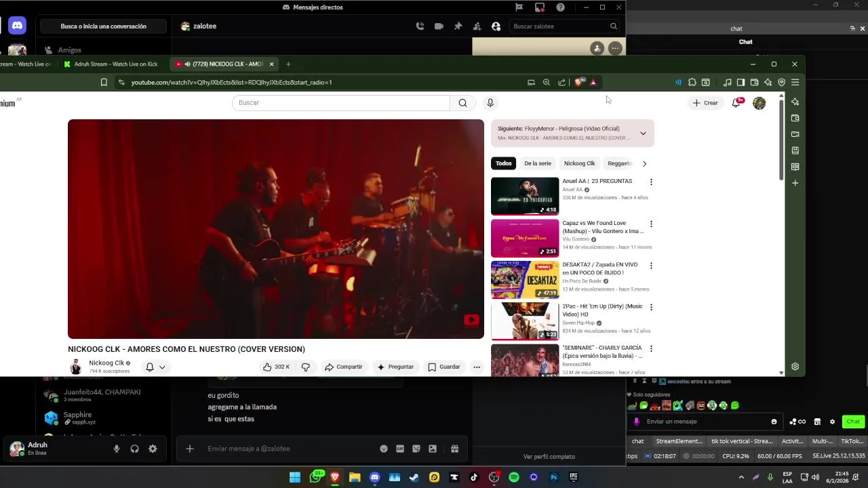
Task: Click the zoom magnifier in address bar
Action: [546, 83]
